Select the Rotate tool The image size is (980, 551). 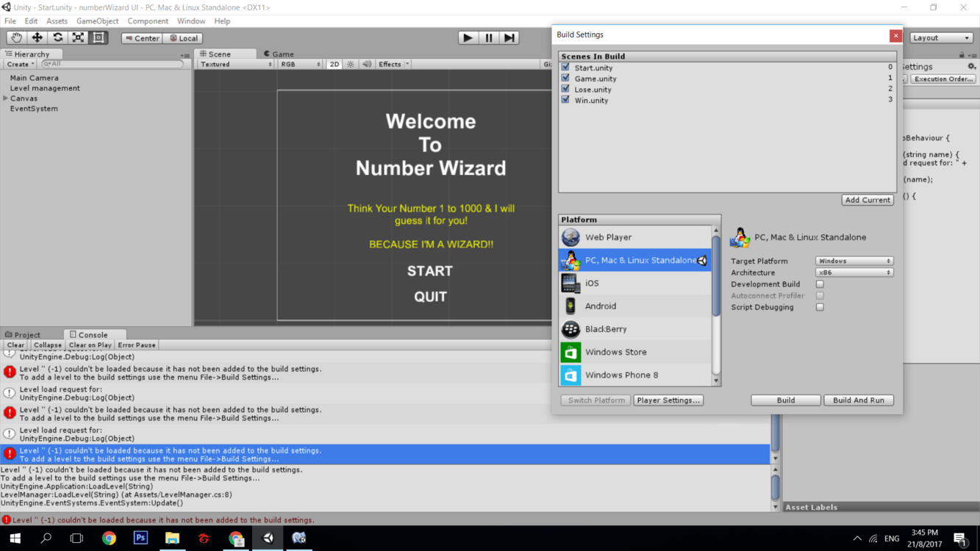(57, 37)
